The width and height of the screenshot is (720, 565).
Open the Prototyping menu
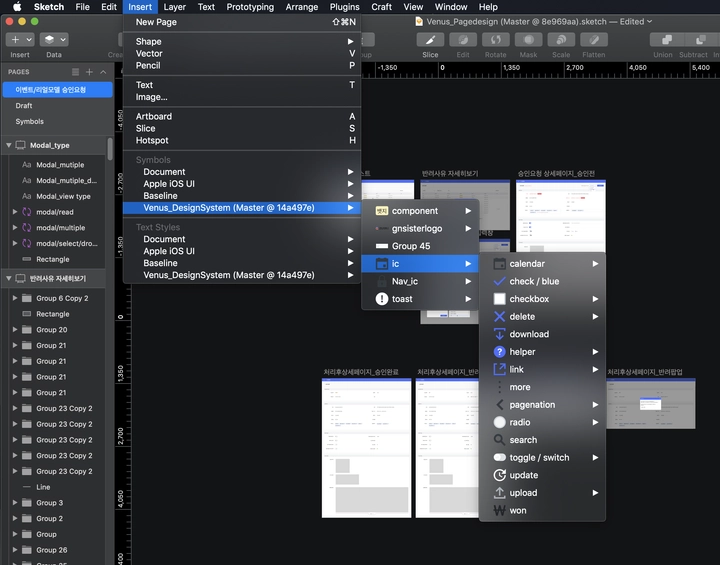pos(250,7)
